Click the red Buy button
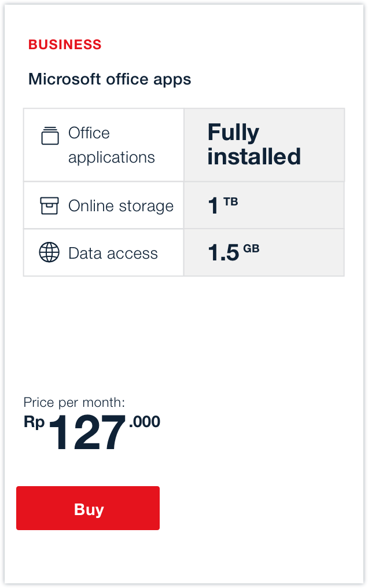Image resolution: width=368 pixels, height=588 pixels. pyautogui.click(x=88, y=508)
